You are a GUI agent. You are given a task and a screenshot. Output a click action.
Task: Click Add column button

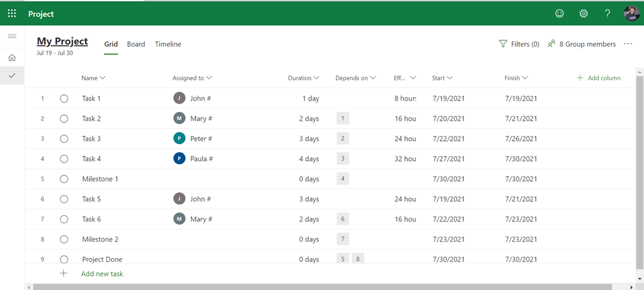pos(599,78)
